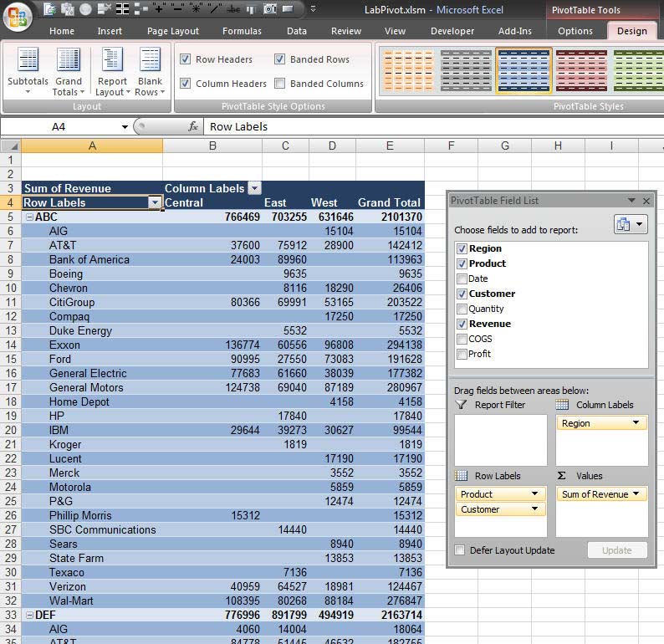Open the Sum of Revenue field dropdown
664x644 pixels.
click(636, 494)
